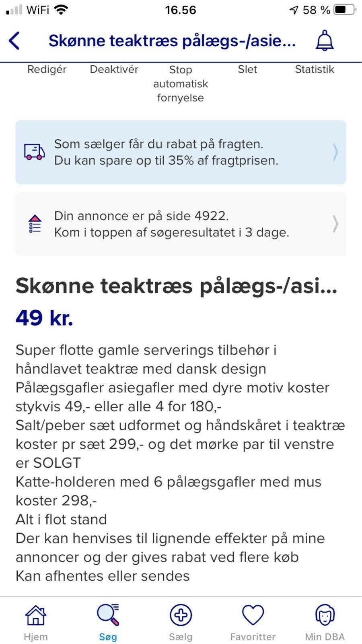The width and height of the screenshot is (362, 644).
Task: Tap the Min DBA profile icon
Action: (x=325, y=615)
